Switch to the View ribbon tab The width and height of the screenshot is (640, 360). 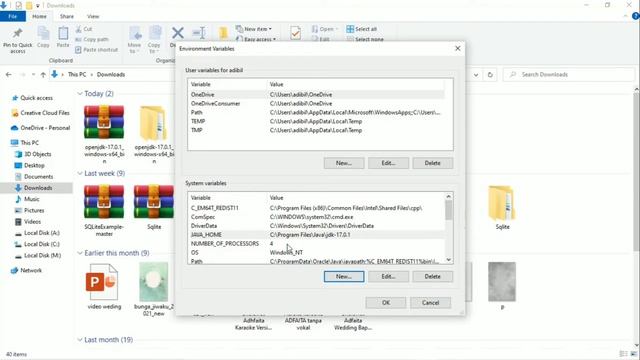pos(93,16)
